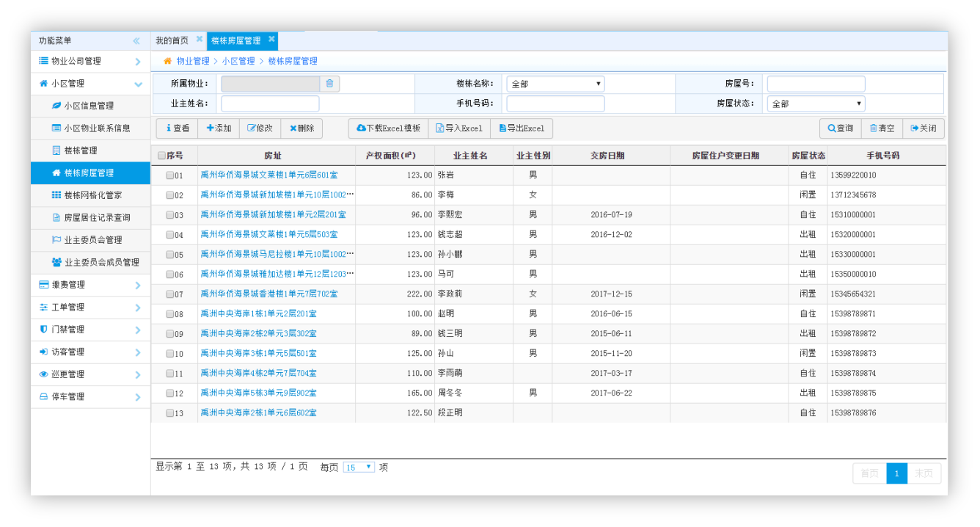
Task: Check the checkbox for row 06
Action: [169, 275]
